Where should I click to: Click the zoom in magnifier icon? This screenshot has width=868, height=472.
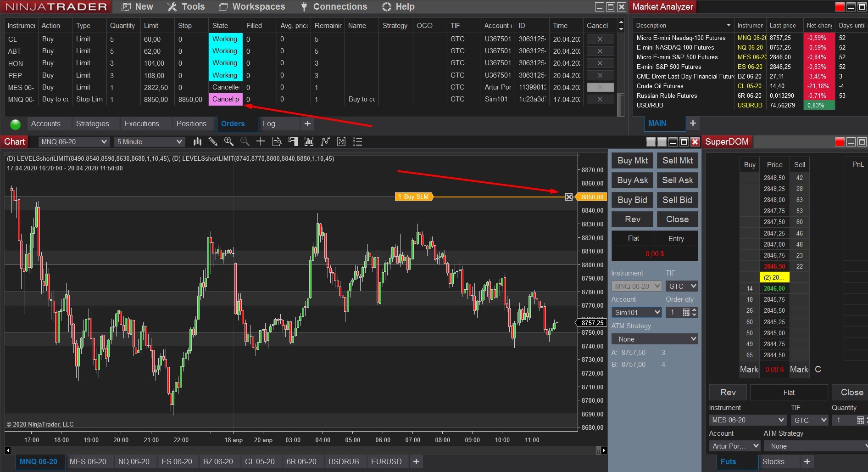[228, 142]
